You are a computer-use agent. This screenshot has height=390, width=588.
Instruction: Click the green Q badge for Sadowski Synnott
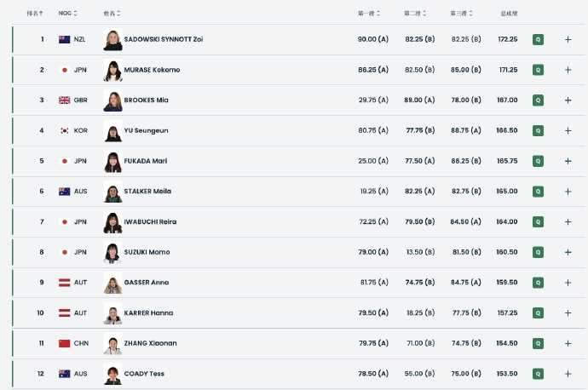point(538,39)
